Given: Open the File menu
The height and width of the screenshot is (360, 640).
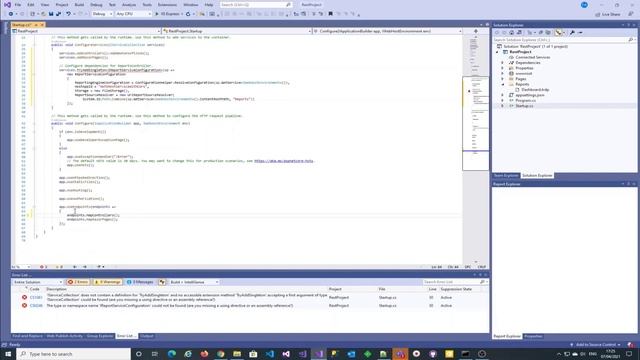Looking at the screenshot, I should click(x=18, y=4).
